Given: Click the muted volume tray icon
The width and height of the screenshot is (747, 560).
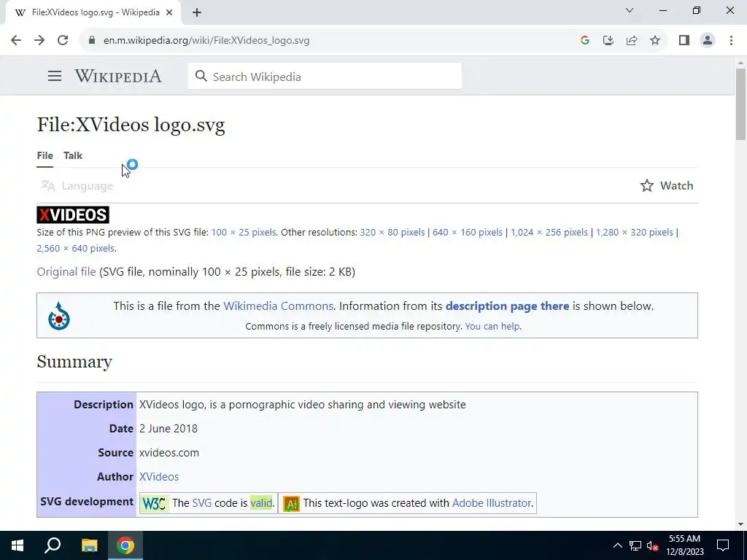Looking at the screenshot, I should (653, 545).
